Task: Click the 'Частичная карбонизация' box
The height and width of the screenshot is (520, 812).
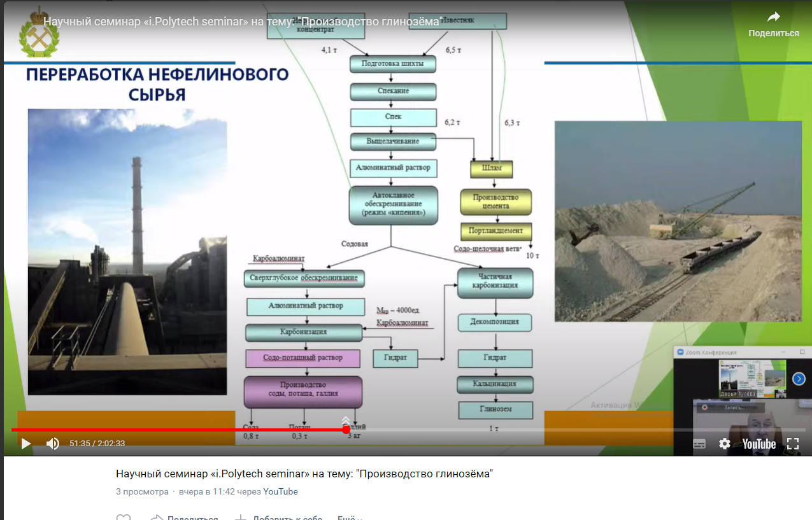Action: 495,282
